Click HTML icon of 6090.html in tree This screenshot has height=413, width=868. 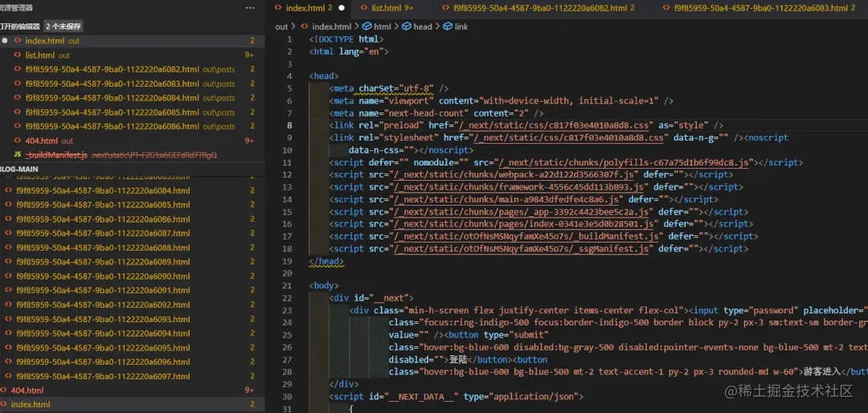pos(8,276)
